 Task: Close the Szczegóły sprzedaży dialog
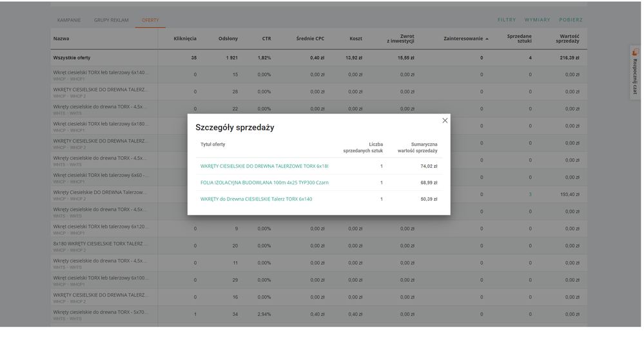[445, 121]
